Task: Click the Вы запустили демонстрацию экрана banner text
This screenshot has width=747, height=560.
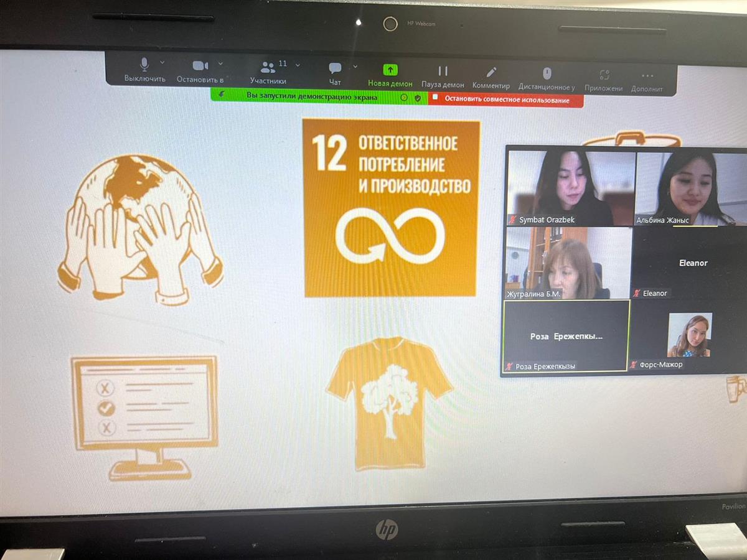Action: [x=312, y=96]
